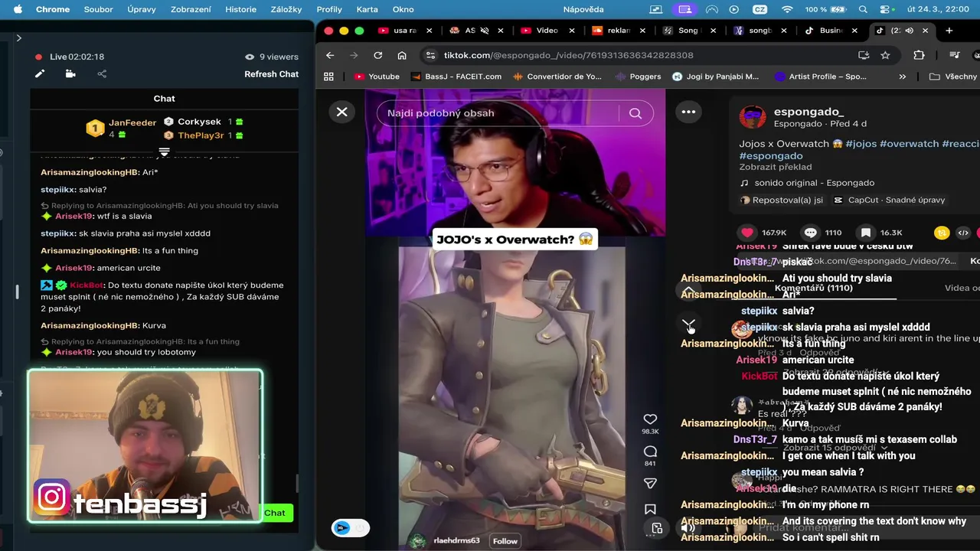980x551 pixels.
Task: Like the TikTok post showing 167.9K
Action: coord(747,233)
